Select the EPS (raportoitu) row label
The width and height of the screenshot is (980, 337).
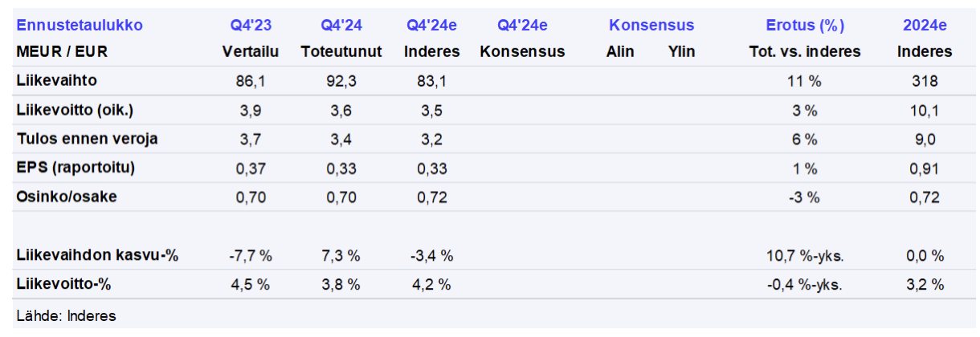point(76,168)
